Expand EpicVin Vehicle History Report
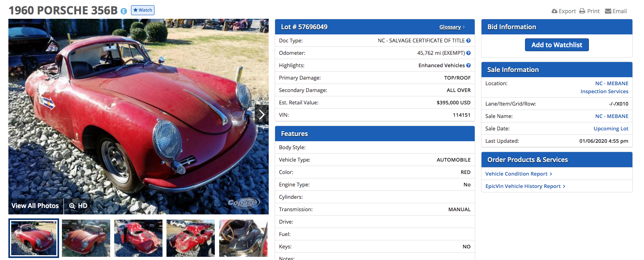 pyautogui.click(x=525, y=186)
